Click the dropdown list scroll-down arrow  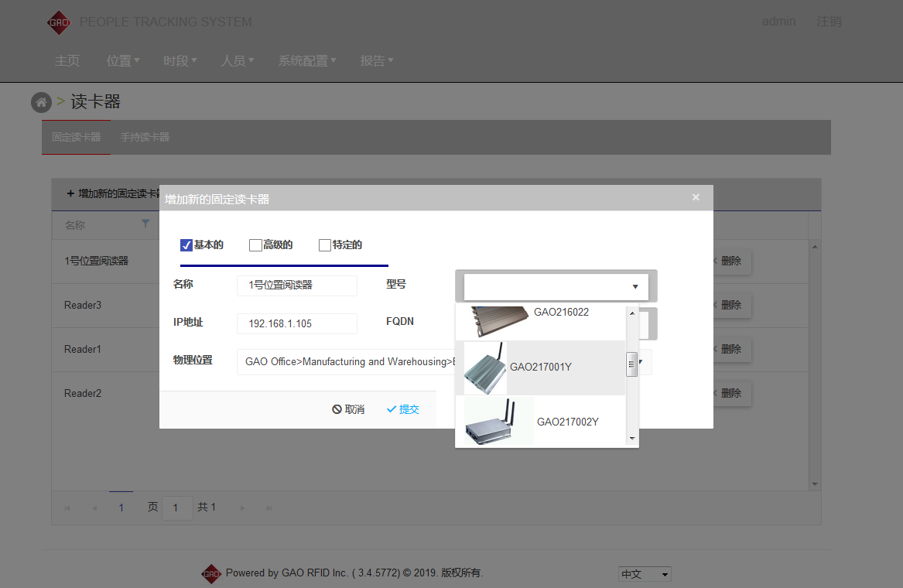pyautogui.click(x=631, y=439)
